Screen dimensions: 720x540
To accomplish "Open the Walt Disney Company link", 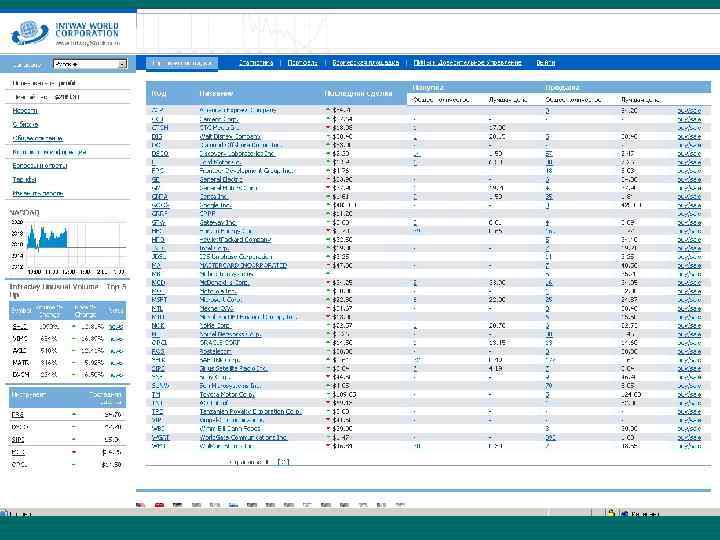I will click(x=230, y=136).
